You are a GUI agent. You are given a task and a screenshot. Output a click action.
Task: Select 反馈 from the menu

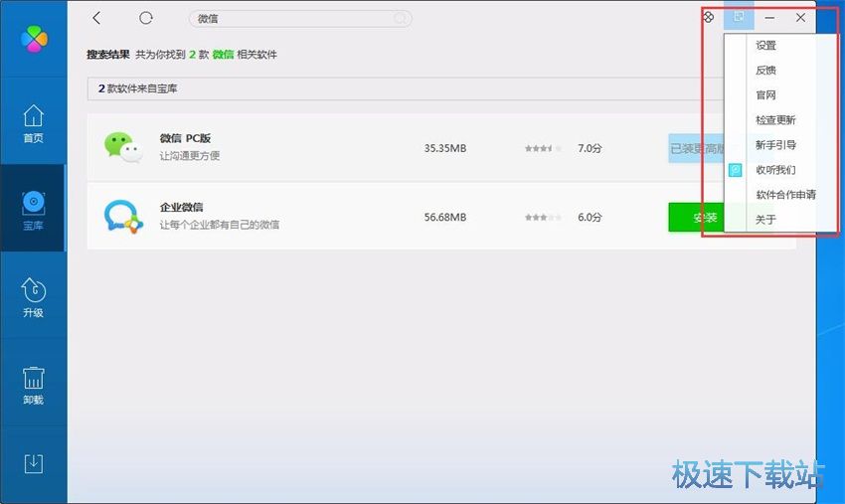pyautogui.click(x=765, y=70)
